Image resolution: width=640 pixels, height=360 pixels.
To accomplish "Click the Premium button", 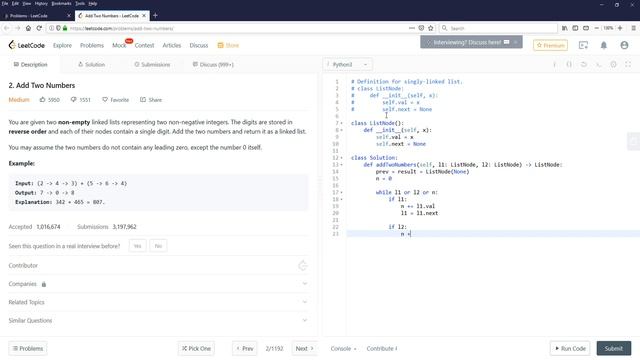I will [550, 45].
